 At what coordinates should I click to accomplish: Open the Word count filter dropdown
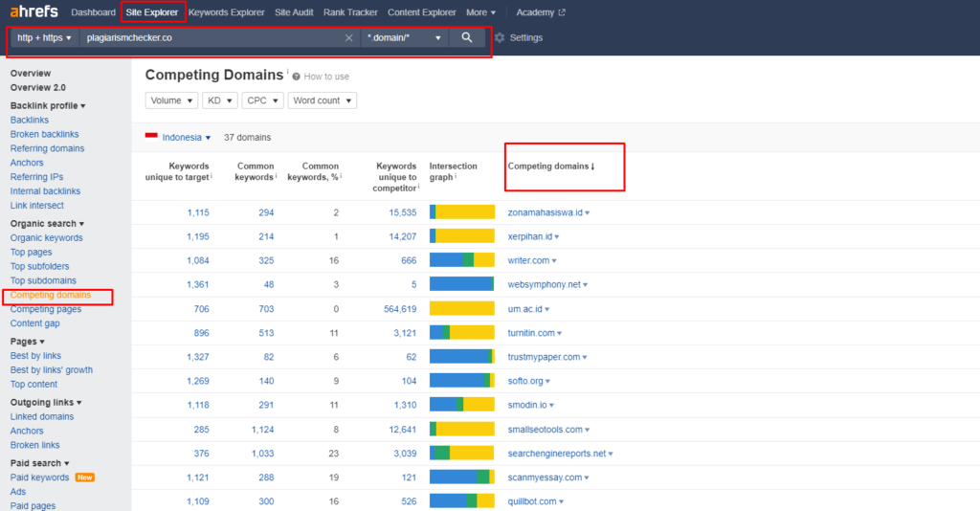[x=322, y=100]
